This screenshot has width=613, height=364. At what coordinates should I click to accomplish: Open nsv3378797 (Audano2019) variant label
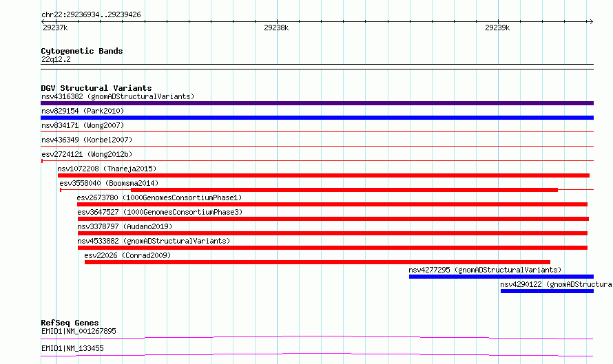pyautogui.click(x=125, y=226)
